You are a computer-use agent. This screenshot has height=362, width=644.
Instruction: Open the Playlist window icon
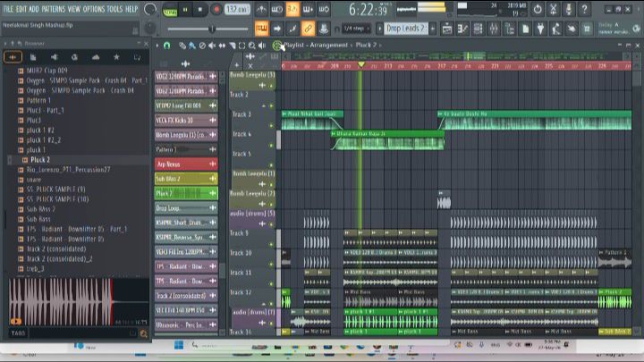click(x=447, y=29)
